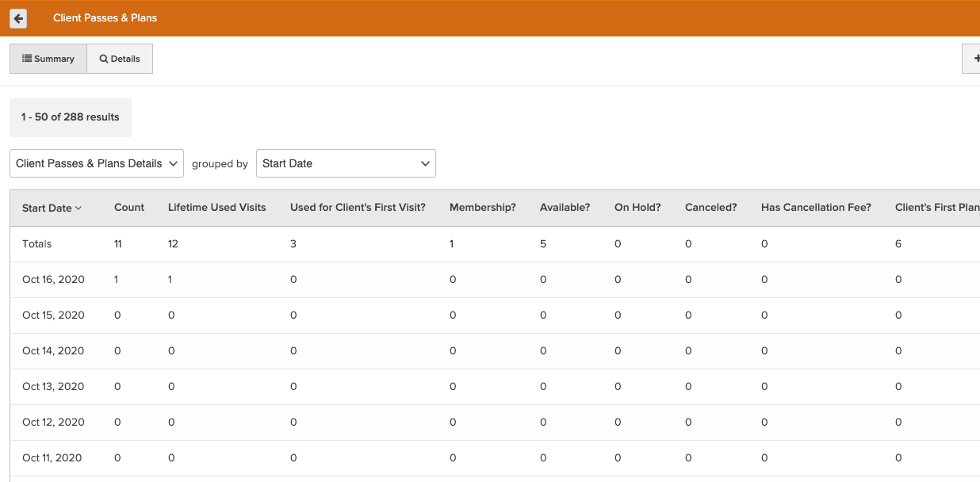Screen dimensions: 980x482
Task: Sort by the Start Date column header
Action: click(x=52, y=208)
